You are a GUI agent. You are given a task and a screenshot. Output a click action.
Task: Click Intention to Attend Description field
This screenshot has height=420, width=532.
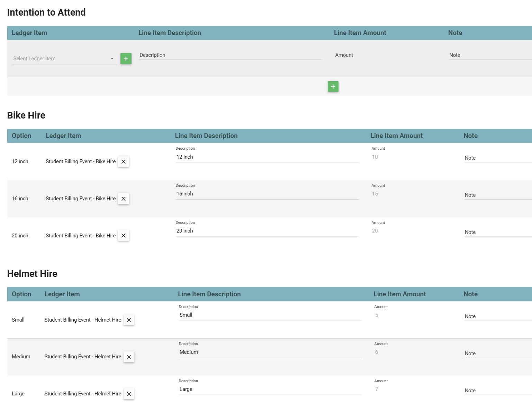[230, 55]
